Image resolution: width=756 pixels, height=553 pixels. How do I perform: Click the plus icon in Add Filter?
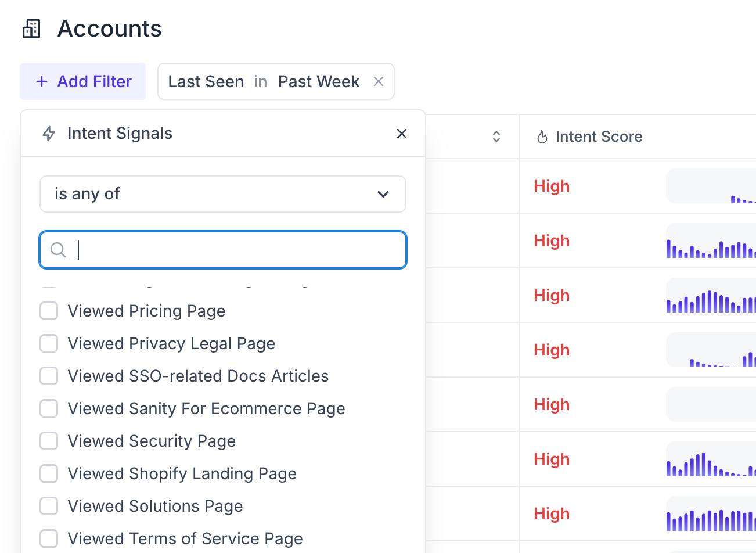click(x=42, y=82)
